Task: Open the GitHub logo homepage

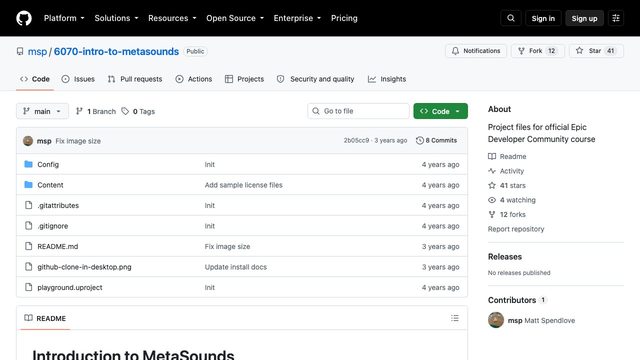Action: pyautogui.click(x=24, y=18)
